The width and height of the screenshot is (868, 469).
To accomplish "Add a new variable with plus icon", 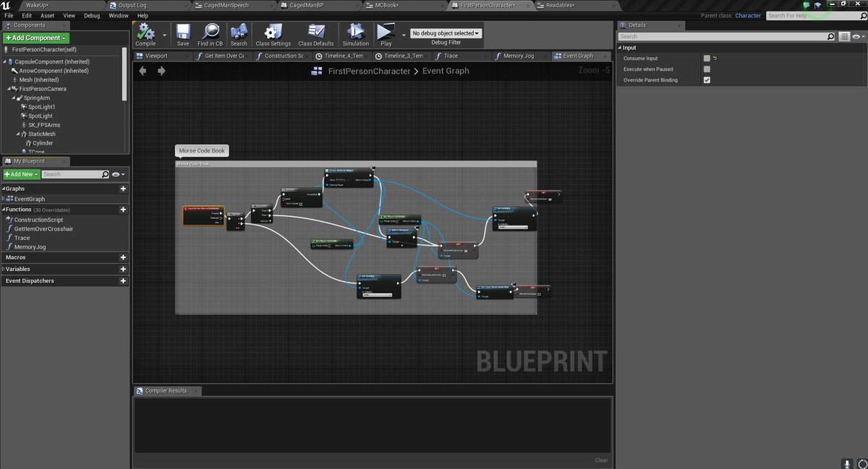I will 123,269.
